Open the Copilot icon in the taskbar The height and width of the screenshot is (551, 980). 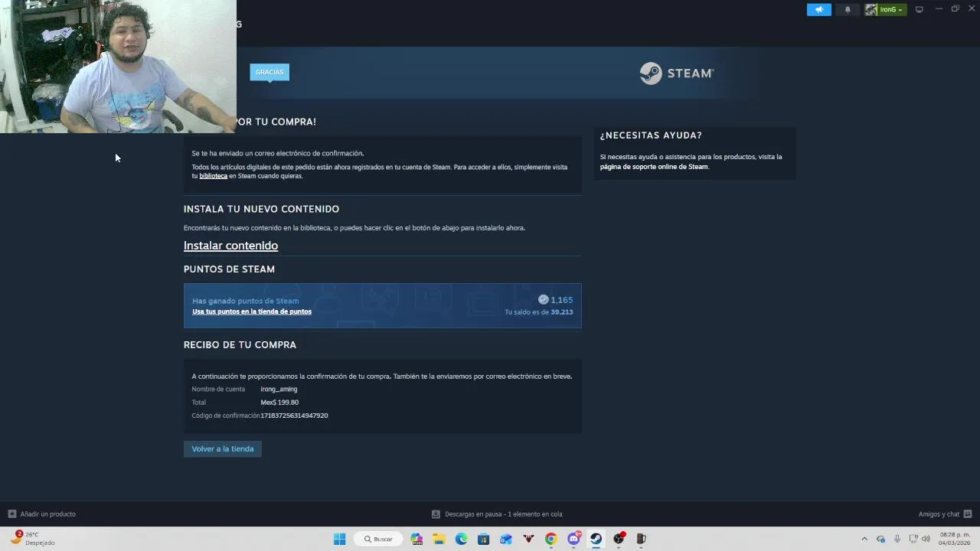416,539
